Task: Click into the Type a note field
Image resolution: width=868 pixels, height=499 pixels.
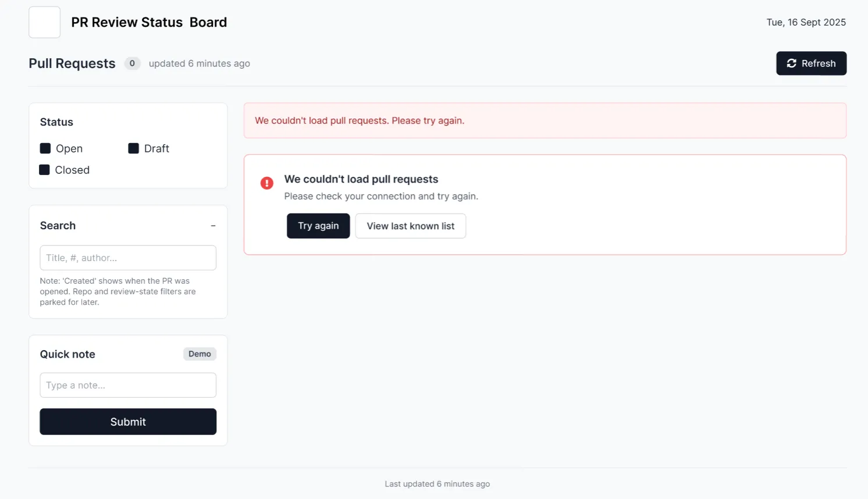Action: point(128,385)
